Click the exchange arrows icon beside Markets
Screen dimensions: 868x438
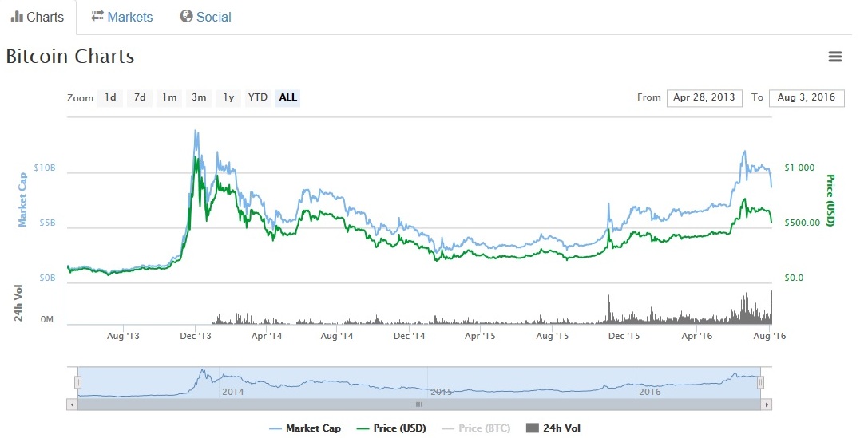pyautogui.click(x=97, y=17)
